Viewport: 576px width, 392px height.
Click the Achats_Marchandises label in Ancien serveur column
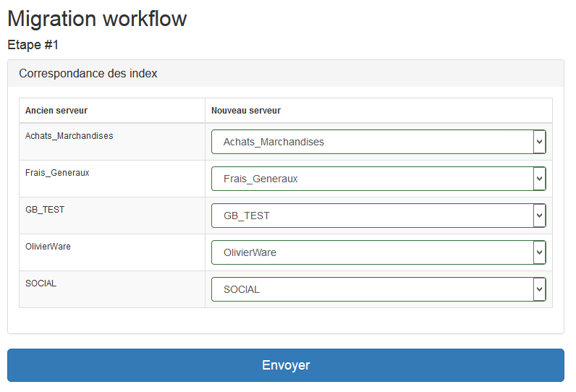pyautogui.click(x=69, y=136)
